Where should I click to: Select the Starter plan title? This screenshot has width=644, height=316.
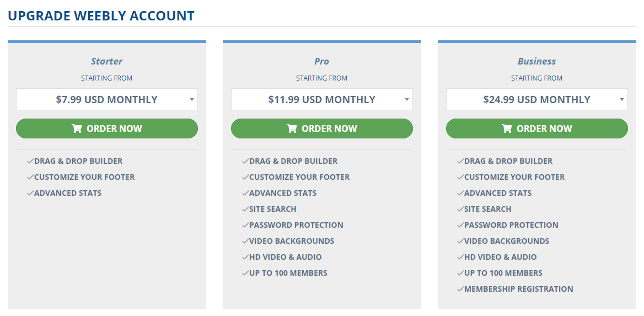(107, 61)
